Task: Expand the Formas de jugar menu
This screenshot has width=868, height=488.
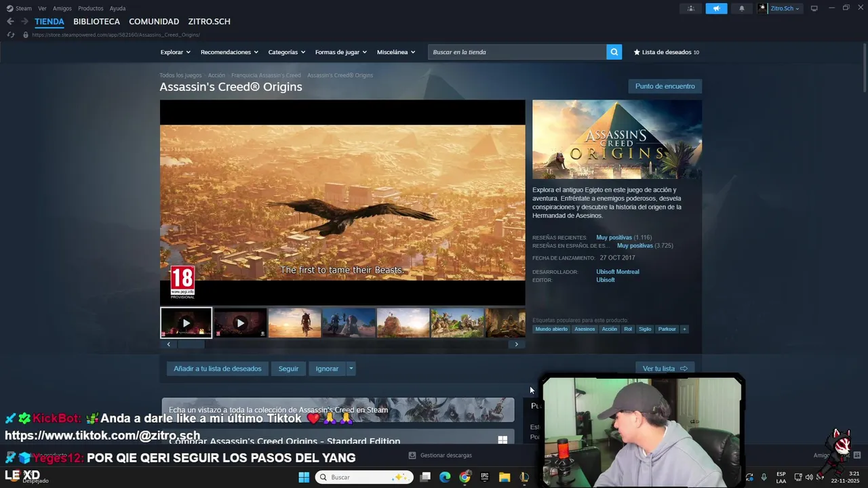Action: tap(340, 52)
